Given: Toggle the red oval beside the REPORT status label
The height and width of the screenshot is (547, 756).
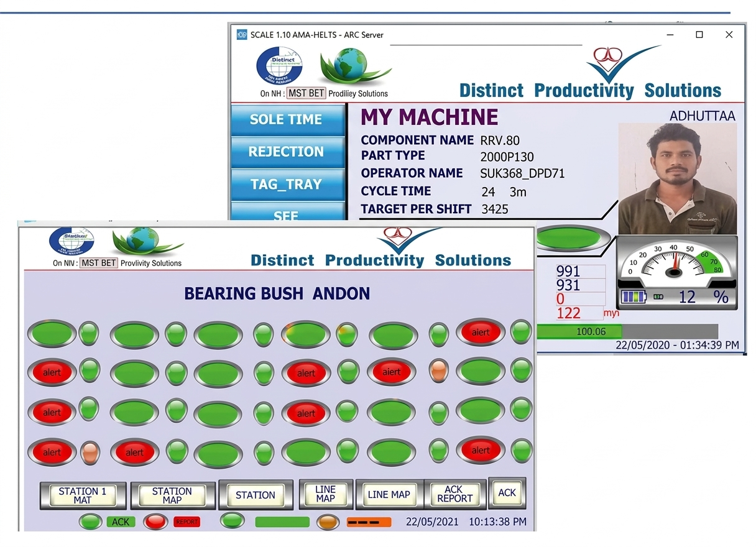Looking at the screenshot, I should pyautogui.click(x=155, y=522).
